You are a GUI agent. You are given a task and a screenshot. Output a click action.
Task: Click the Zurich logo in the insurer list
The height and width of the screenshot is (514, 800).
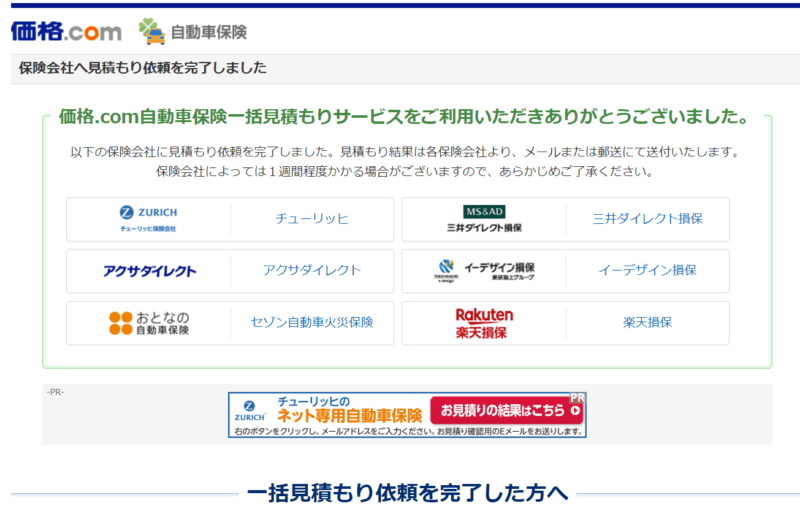pyautogui.click(x=148, y=219)
